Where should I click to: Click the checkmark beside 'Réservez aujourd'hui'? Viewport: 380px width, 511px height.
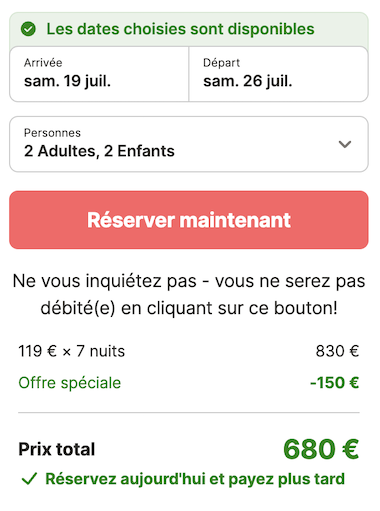pyautogui.click(x=29, y=479)
